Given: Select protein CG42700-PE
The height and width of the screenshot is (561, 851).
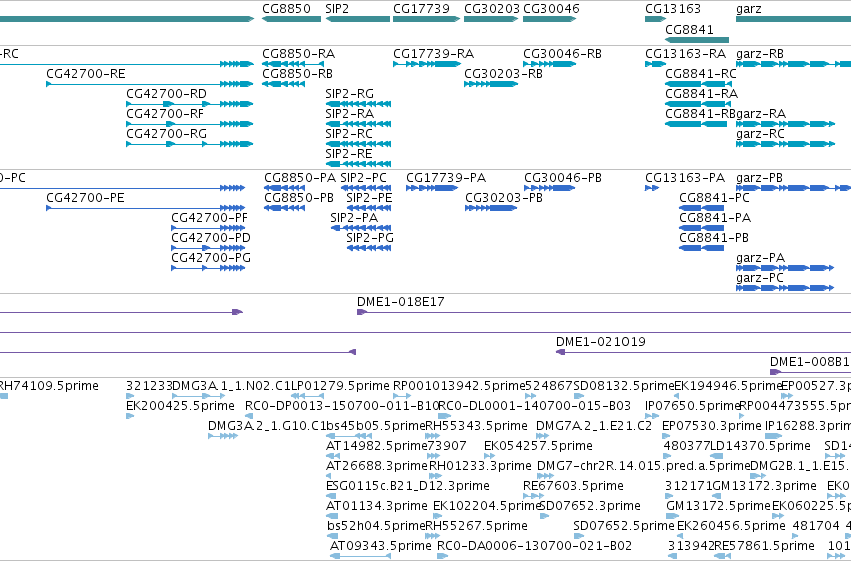Looking at the screenshot, I should point(145,208).
